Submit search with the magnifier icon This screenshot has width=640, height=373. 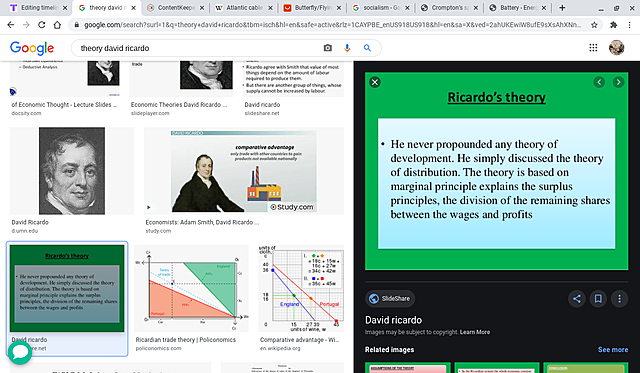pos(367,48)
